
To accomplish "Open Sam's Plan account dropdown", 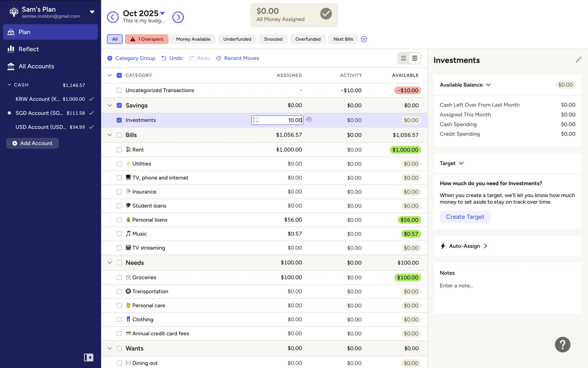I will click(x=92, y=12).
